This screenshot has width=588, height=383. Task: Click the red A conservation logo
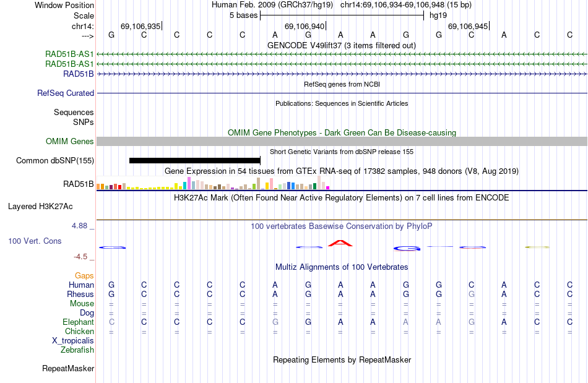pyautogui.click(x=340, y=243)
